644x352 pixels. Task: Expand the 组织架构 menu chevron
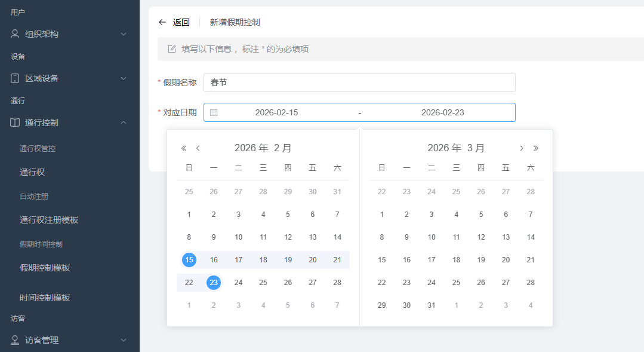(x=124, y=34)
